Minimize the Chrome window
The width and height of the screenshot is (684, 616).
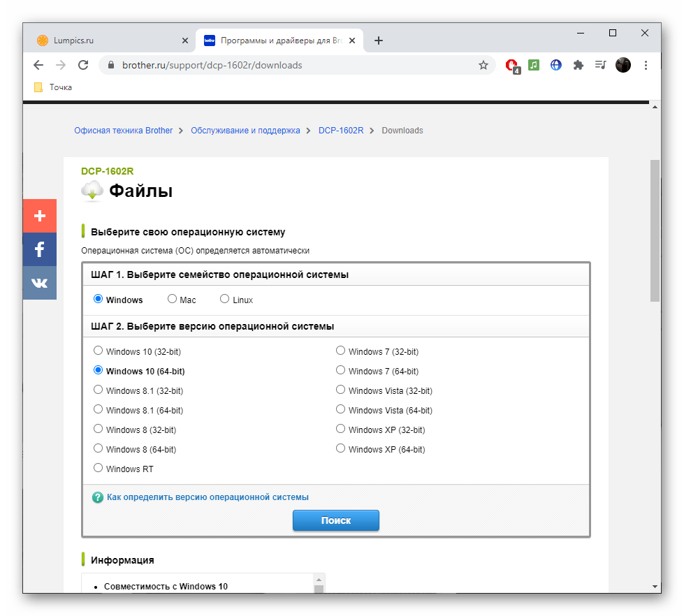(580, 33)
